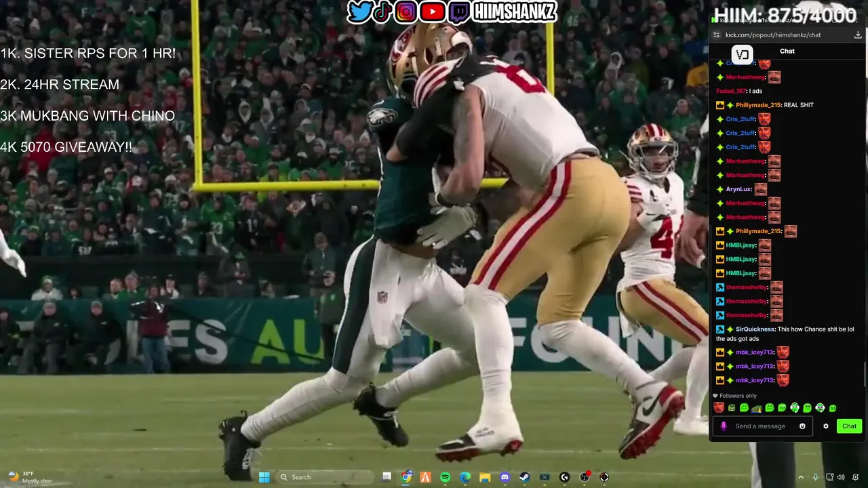Image resolution: width=868 pixels, height=488 pixels.
Task: Click the '4K 5070 GIVEAWAY!!' goal text
Action: pyautogui.click(x=66, y=147)
